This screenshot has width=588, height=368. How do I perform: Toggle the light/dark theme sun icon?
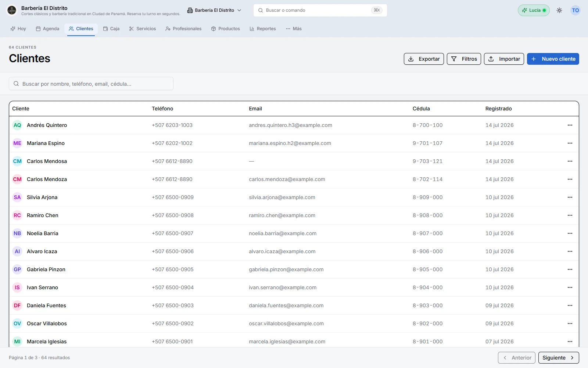559,10
